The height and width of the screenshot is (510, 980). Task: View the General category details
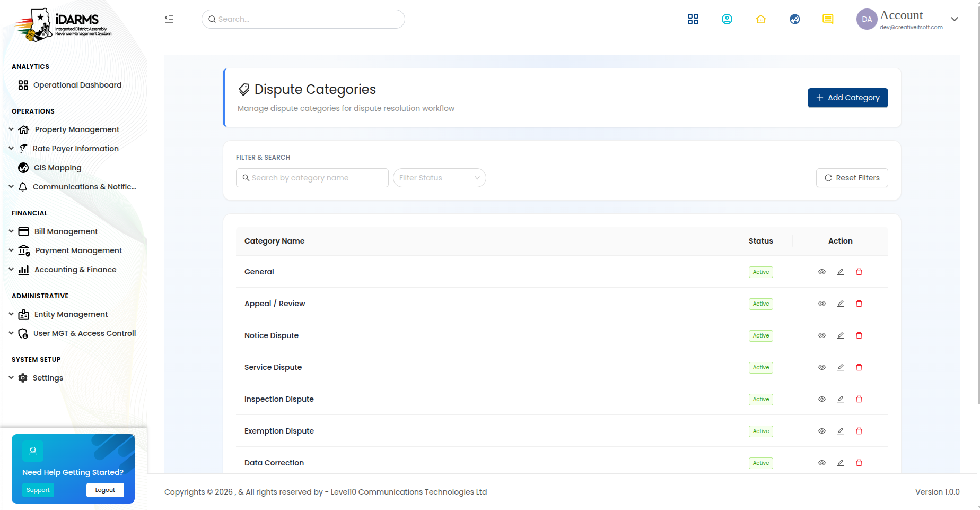tap(822, 272)
